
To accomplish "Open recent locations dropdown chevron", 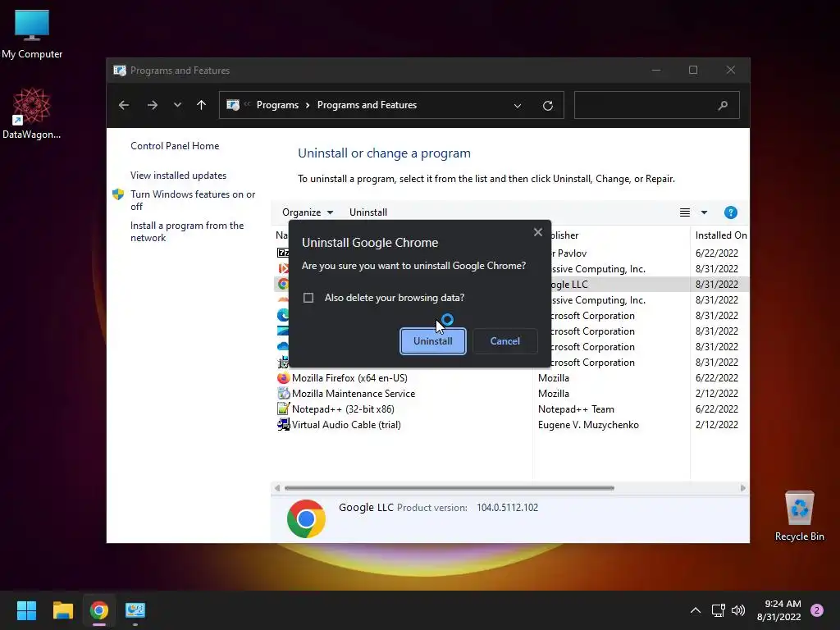I will (x=177, y=105).
